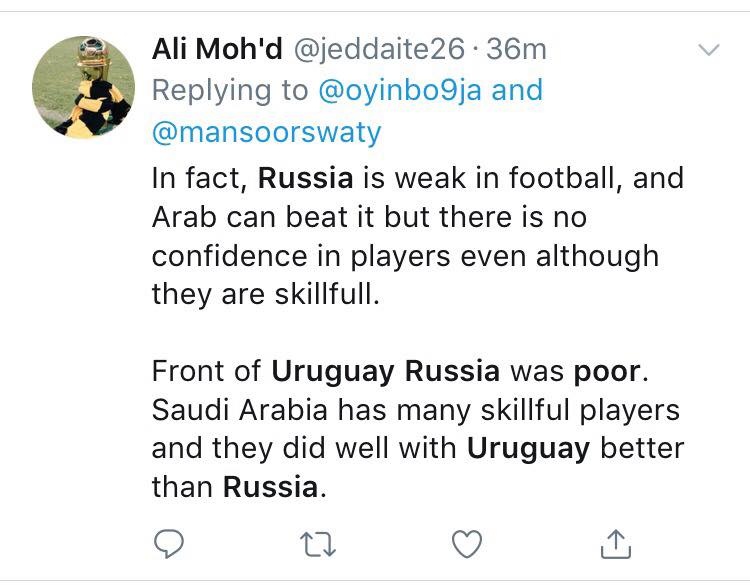Click the reply speech bubble icon
750x585 pixels.
pos(170,543)
